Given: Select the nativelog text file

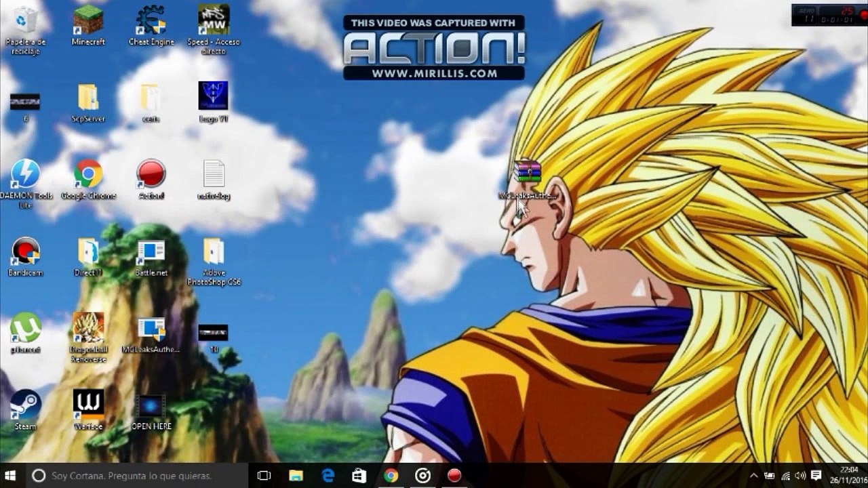Looking at the screenshot, I should pyautogui.click(x=214, y=180).
